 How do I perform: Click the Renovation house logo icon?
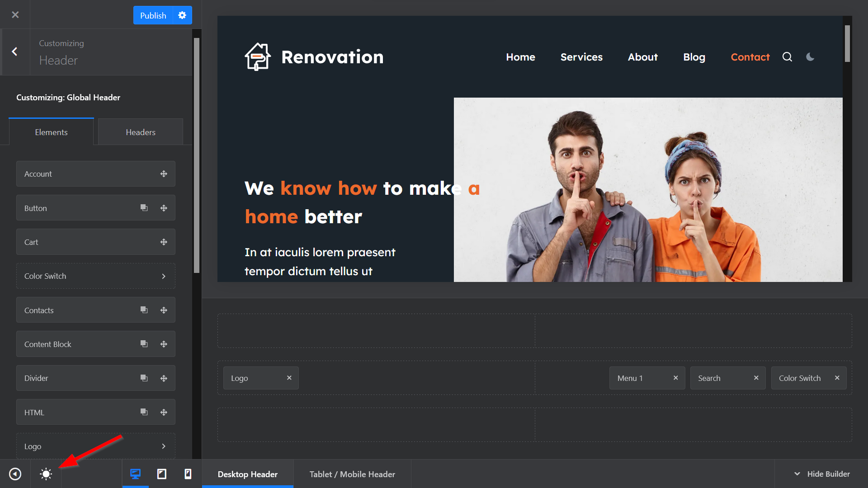click(258, 57)
